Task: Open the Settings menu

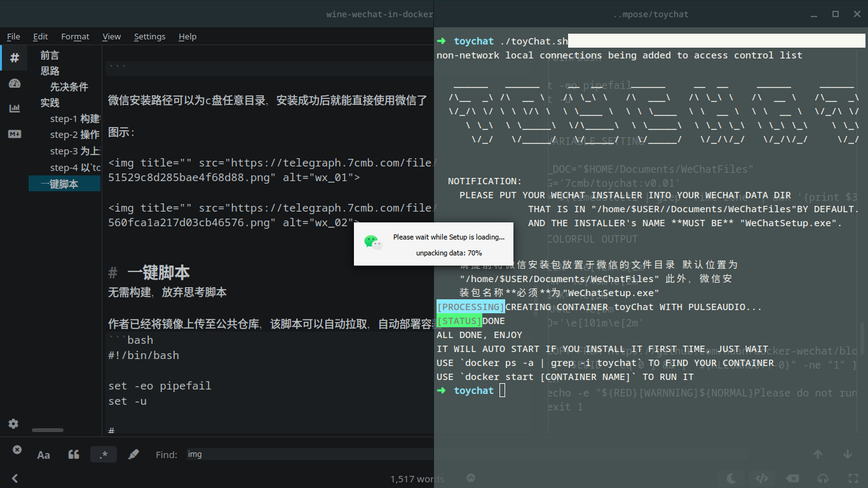Action: tap(149, 36)
